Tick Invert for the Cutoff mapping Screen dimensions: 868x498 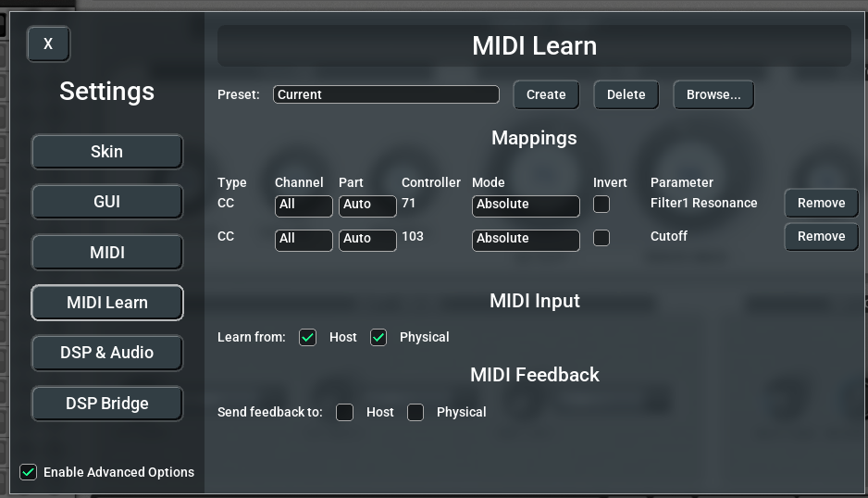601,238
